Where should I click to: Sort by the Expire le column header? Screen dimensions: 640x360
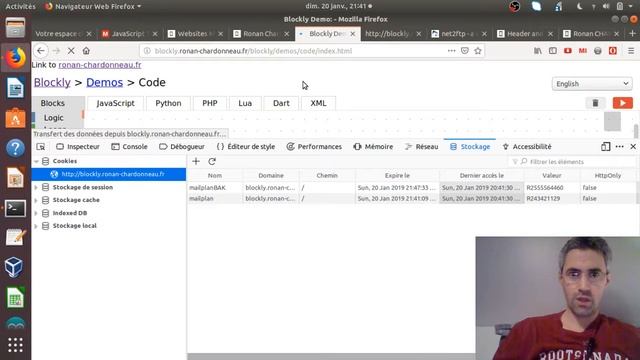pyautogui.click(x=397, y=176)
